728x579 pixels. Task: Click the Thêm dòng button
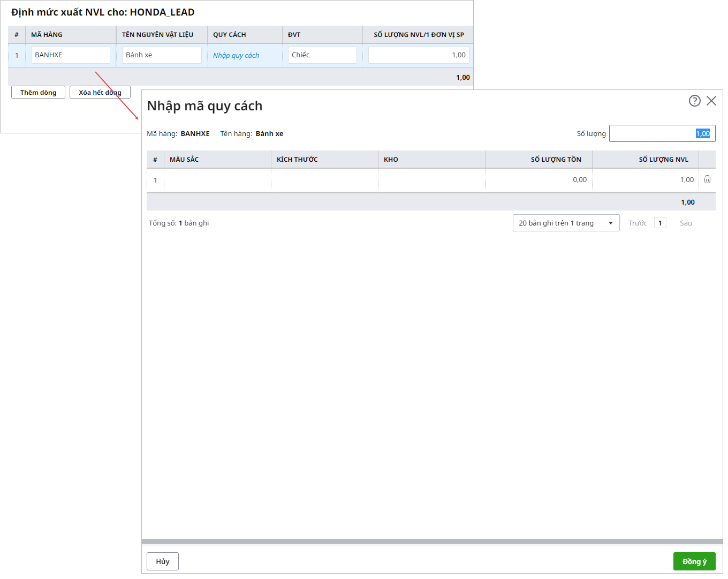coord(38,93)
